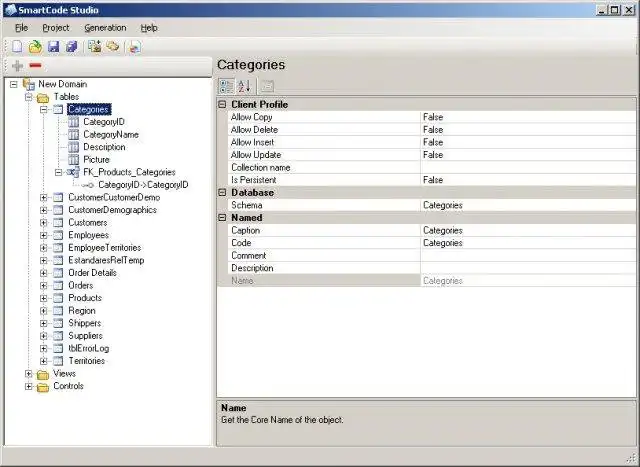This screenshot has height=467, width=640.
Task: Select the Suppliers table
Action: [x=85, y=336]
